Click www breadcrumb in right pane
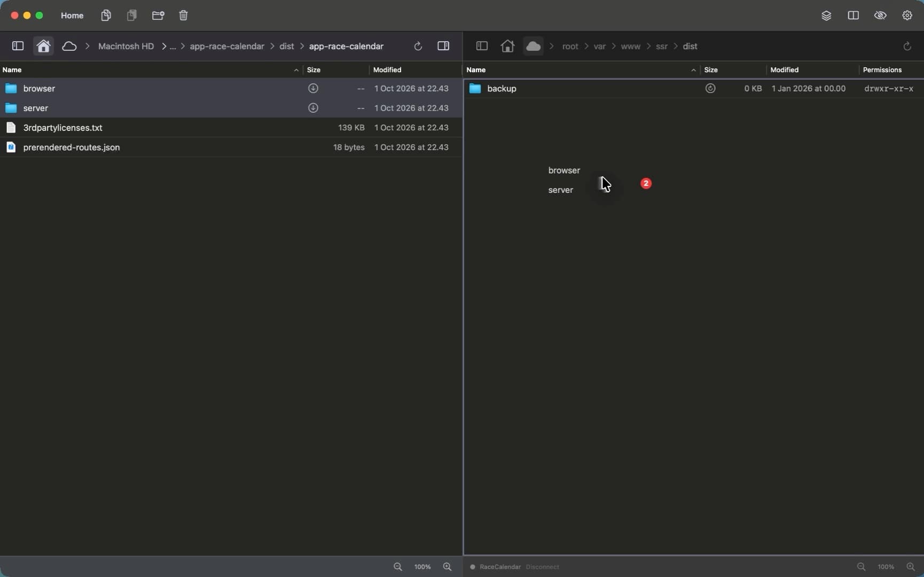 (631, 46)
